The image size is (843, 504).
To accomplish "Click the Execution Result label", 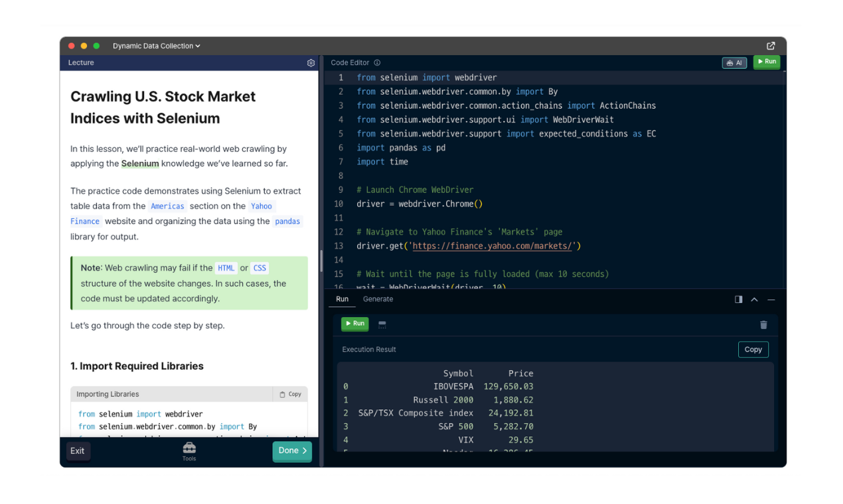I will (369, 349).
